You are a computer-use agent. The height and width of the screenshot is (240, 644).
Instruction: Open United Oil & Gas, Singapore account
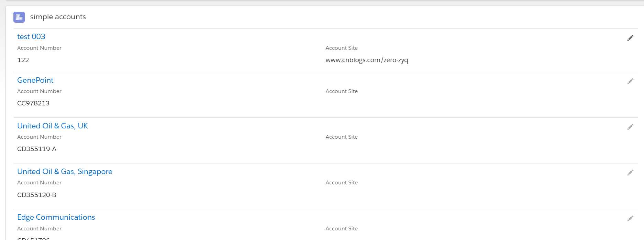[x=65, y=171]
